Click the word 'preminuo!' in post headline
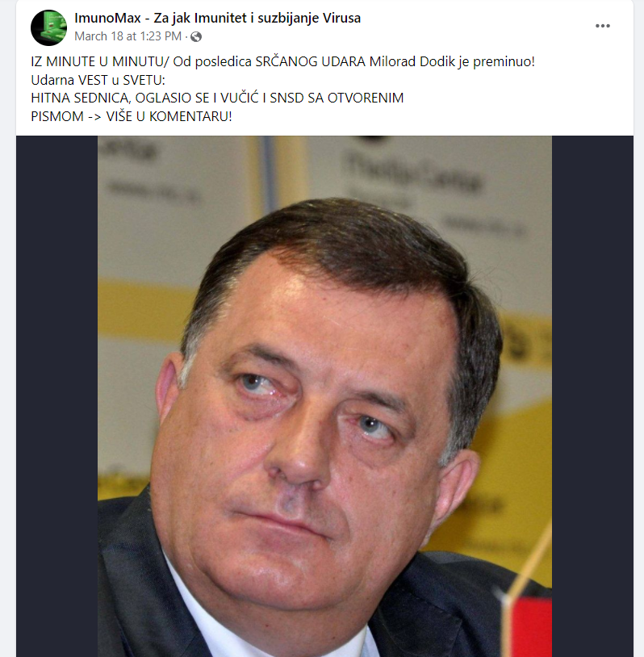This screenshot has height=657, width=644. pyautogui.click(x=504, y=62)
